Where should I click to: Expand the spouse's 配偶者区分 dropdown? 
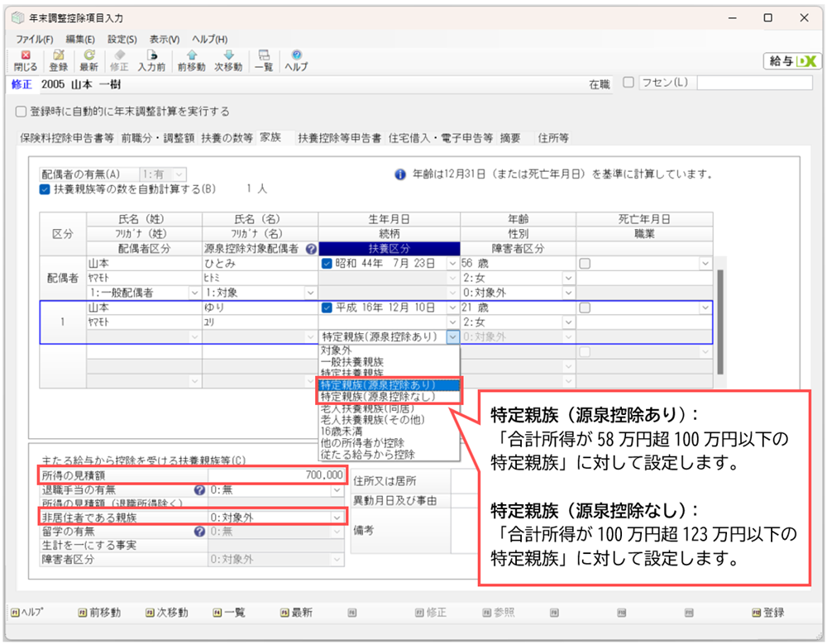[194, 293]
